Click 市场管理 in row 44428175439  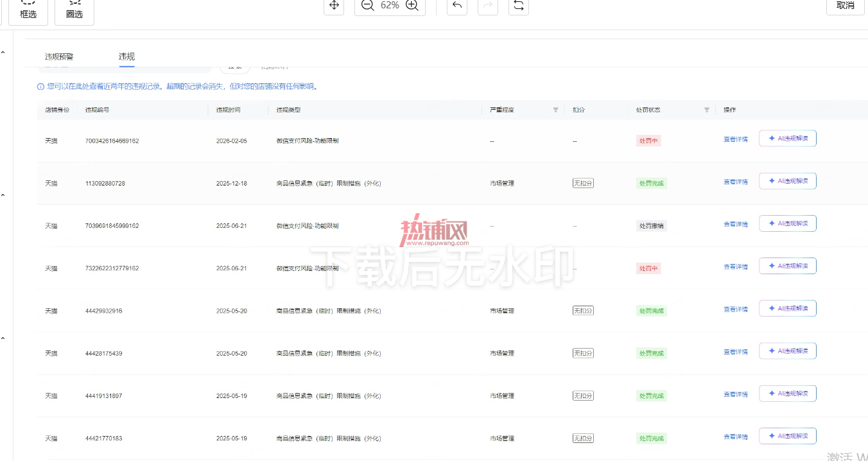point(502,353)
